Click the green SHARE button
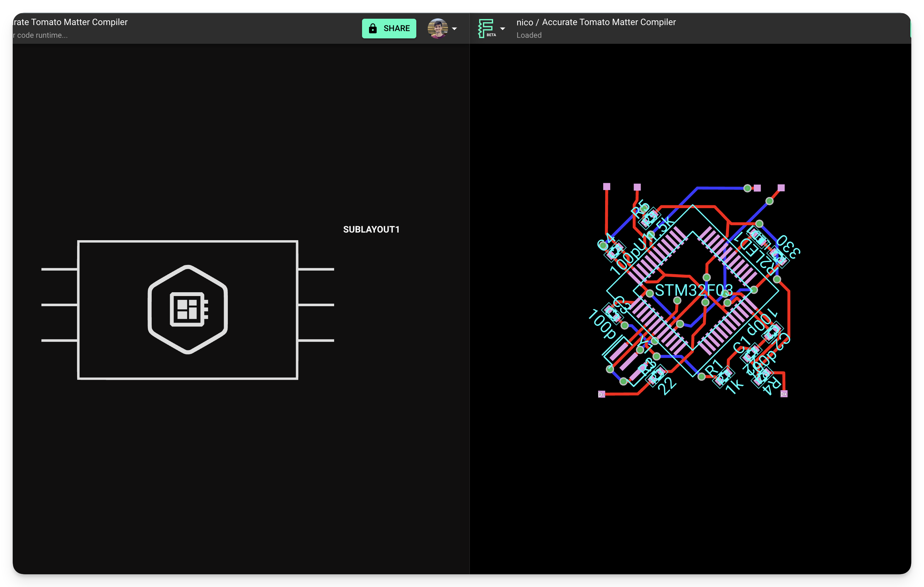Screen dimensions: 924x587 (x=389, y=28)
